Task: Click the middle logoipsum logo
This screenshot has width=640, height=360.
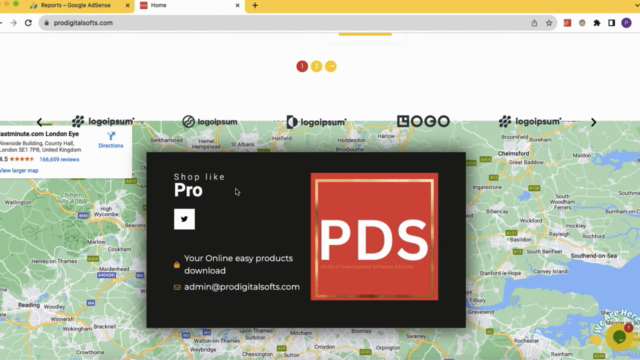Action: [316, 122]
